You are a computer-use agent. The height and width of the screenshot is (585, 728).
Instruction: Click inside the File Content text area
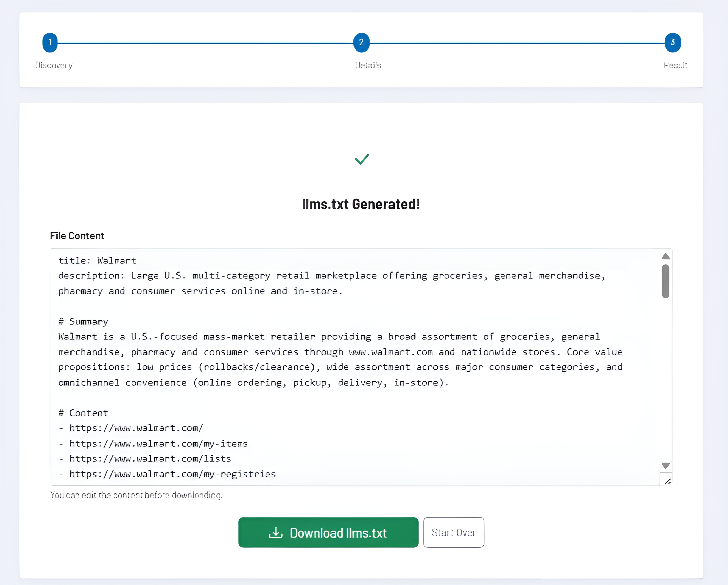361,367
